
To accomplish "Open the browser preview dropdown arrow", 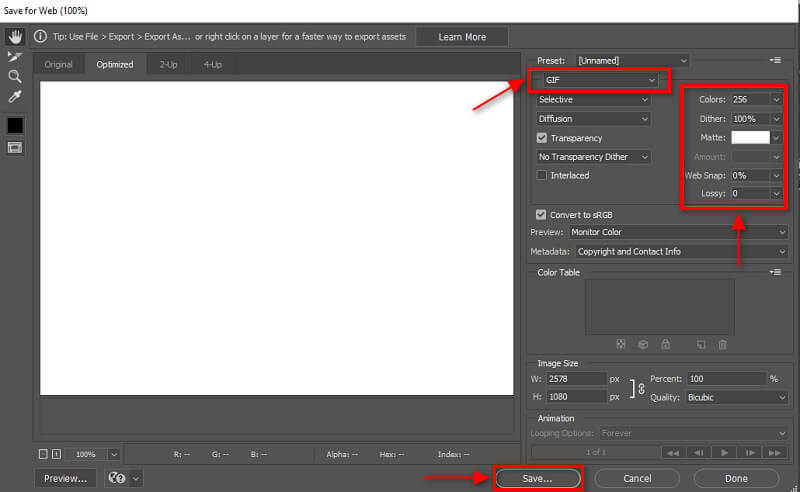I will pyautogui.click(x=136, y=479).
